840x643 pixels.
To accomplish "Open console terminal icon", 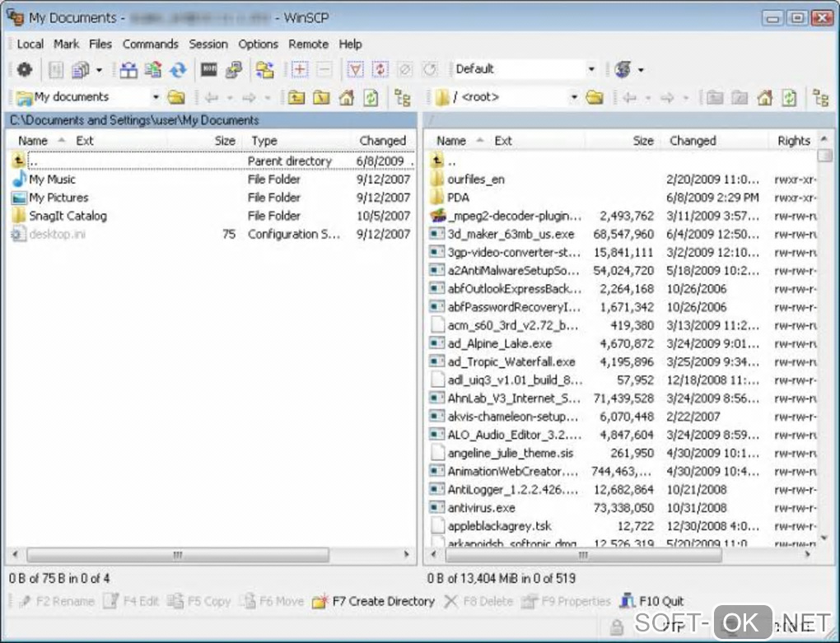I will [x=209, y=70].
